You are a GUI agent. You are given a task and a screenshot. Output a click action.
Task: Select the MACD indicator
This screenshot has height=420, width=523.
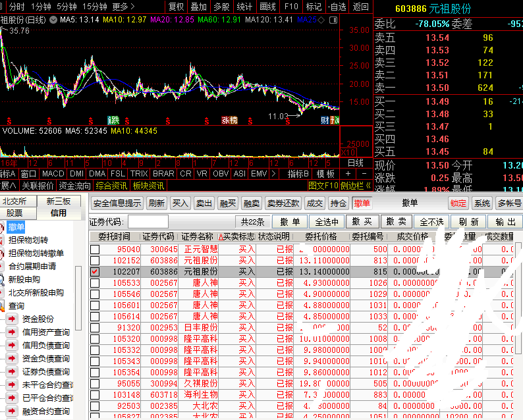click(53, 174)
